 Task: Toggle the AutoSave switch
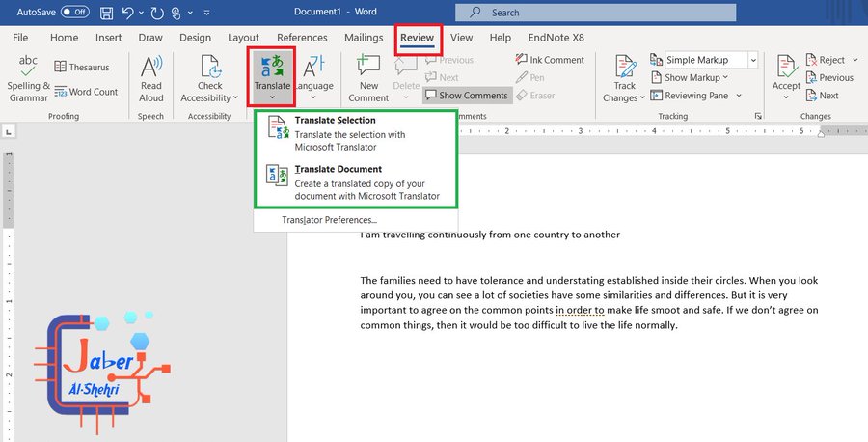pyautogui.click(x=74, y=12)
